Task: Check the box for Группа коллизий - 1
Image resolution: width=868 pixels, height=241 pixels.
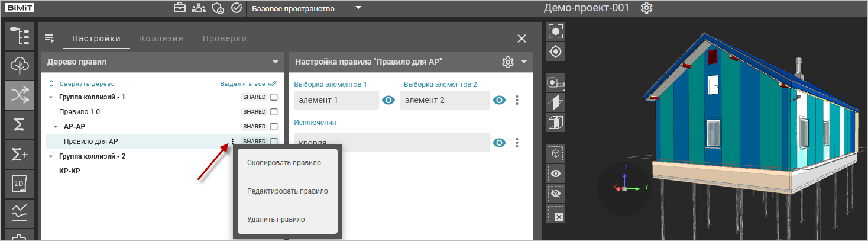Action: click(274, 97)
